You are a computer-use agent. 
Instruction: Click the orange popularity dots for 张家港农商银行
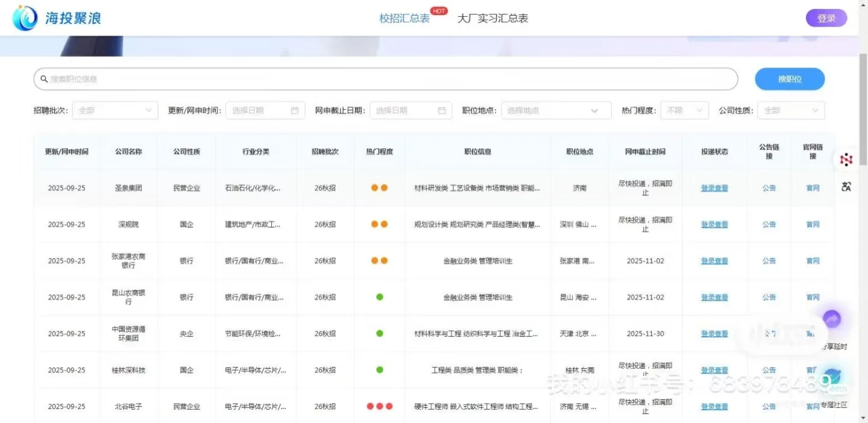point(379,261)
